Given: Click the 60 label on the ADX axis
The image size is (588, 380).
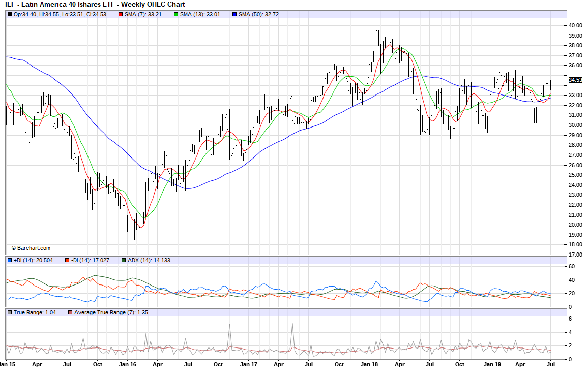Looking at the screenshot, I should click(572, 267).
